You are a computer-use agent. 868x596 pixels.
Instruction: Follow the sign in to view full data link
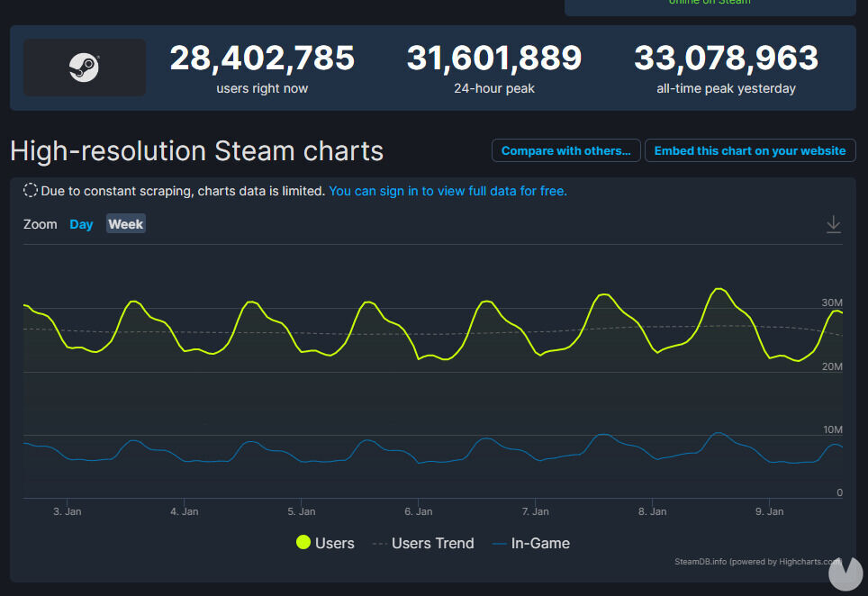click(x=448, y=191)
